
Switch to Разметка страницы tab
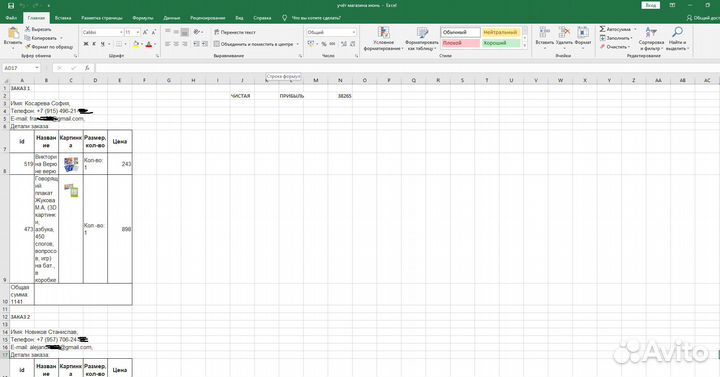pyautogui.click(x=101, y=18)
